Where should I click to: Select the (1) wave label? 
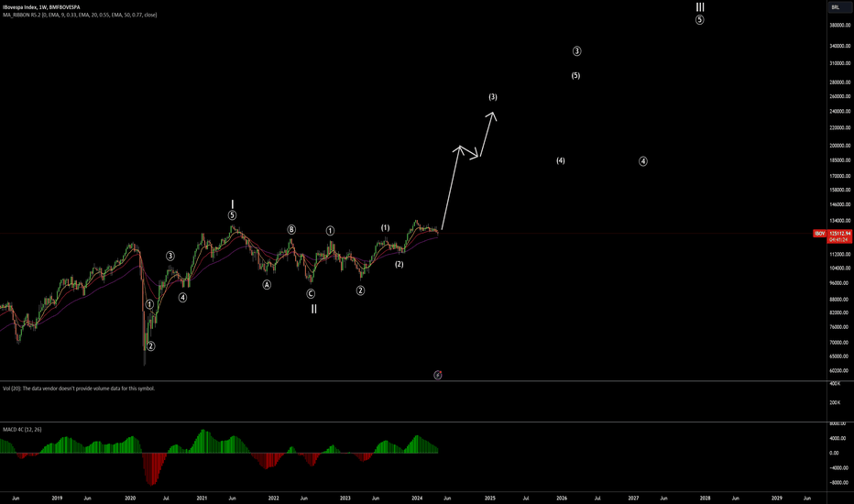pos(385,228)
